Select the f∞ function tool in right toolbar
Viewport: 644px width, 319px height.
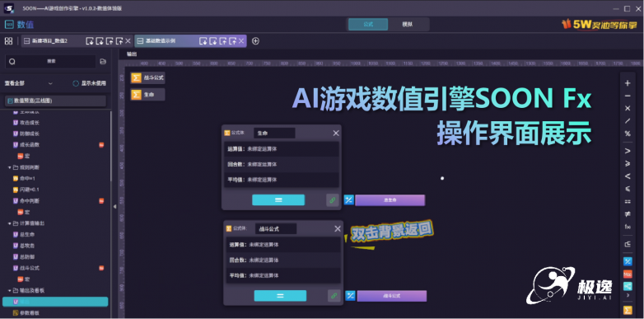coord(628,227)
